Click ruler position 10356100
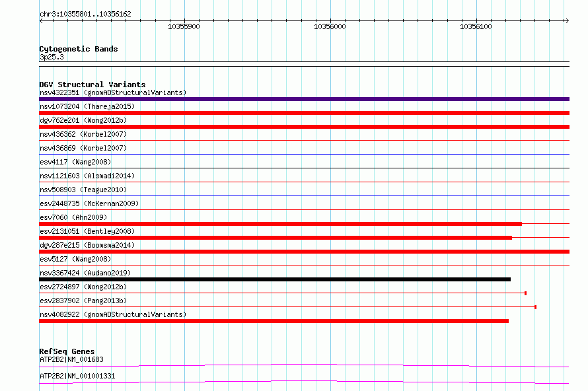Image resolution: width=588 pixels, height=391 pixels. point(476,26)
